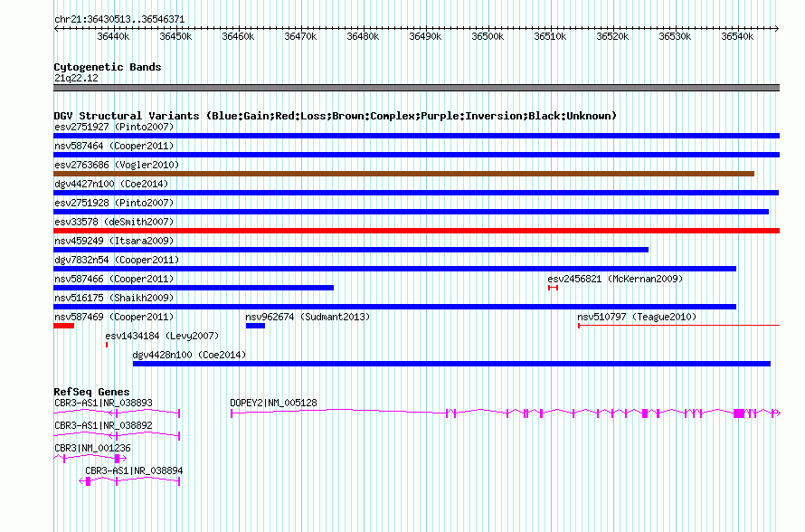Viewport: 805px width, 532px height.
Task: Click nsv587466 (Cooper2011) variant label
Action: tap(114, 279)
